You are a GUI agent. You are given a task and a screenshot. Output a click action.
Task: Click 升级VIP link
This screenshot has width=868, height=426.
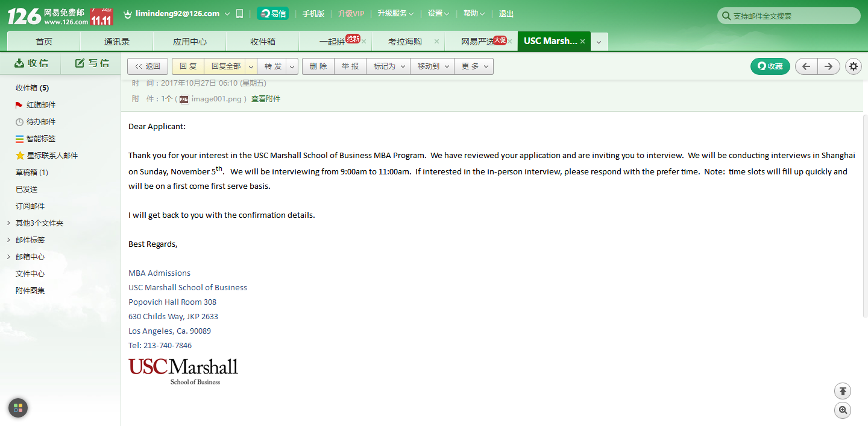pyautogui.click(x=351, y=14)
